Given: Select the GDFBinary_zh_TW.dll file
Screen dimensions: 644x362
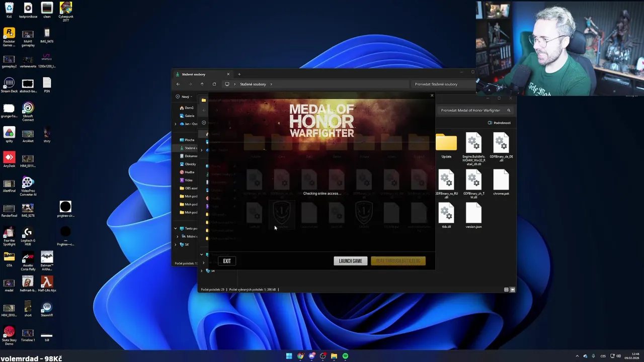Looking at the screenshot, I should [x=473, y=184].
